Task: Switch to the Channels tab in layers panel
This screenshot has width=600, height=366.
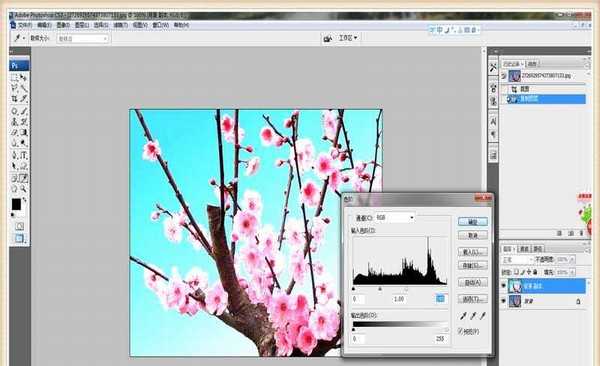Action: pyautogui.click(x=523, y=249)
